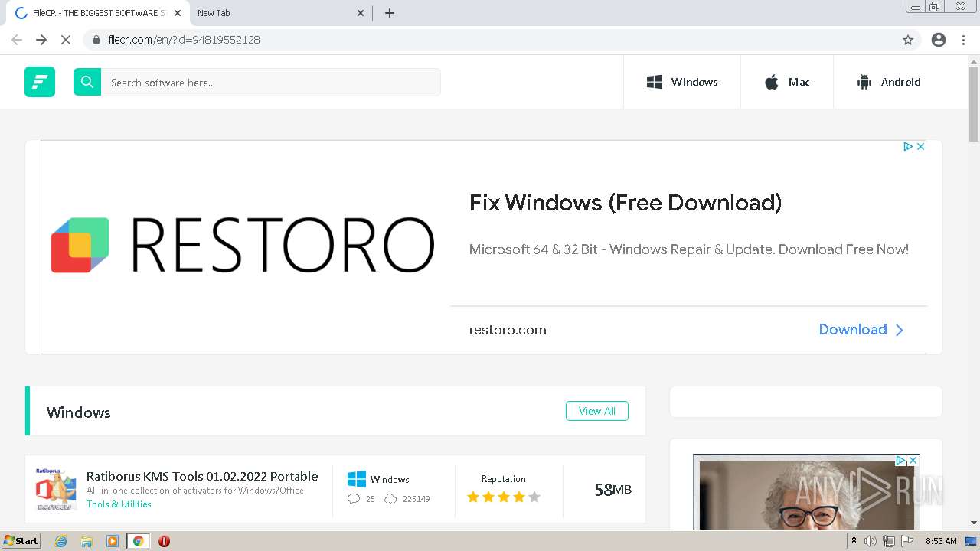Click the address bar URL
The width and height of the screenshot is (980, 551).
pos(185,40)
